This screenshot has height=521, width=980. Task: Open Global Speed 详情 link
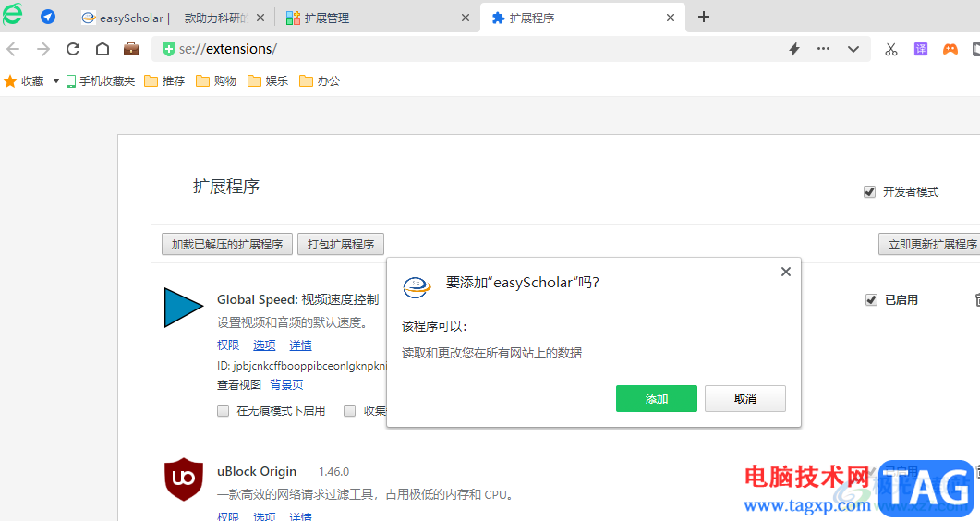point(300,345)
